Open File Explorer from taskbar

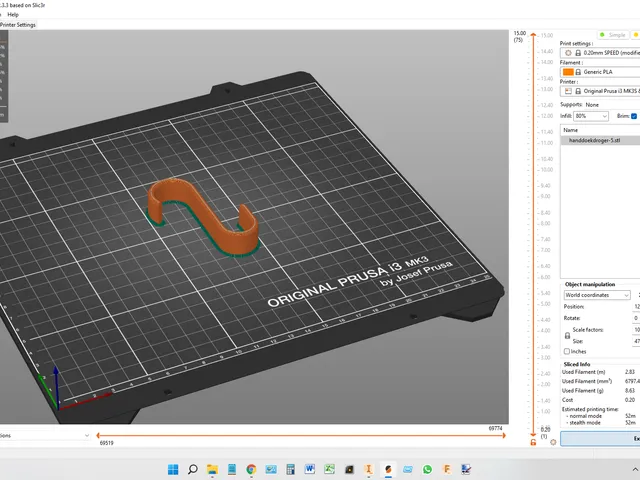212,469
